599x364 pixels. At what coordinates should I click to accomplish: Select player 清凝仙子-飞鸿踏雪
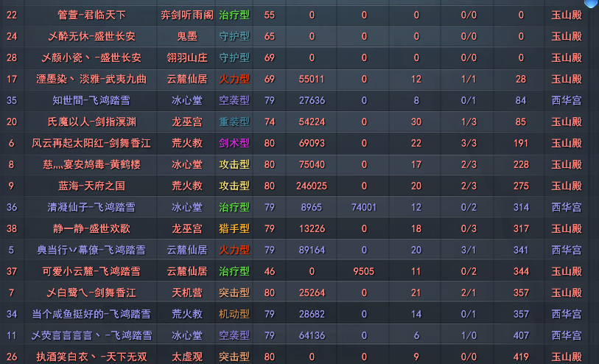(91, 208)
